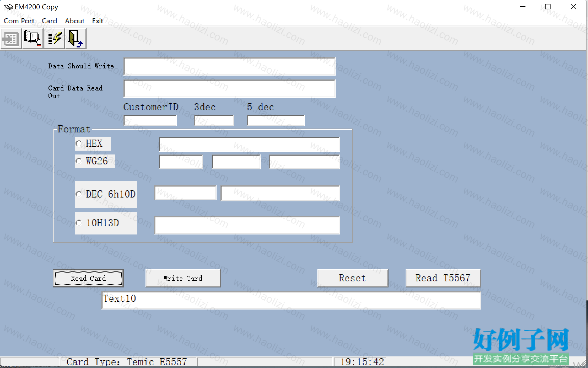Focus the Card Data Read Out field

coord(230,89)
